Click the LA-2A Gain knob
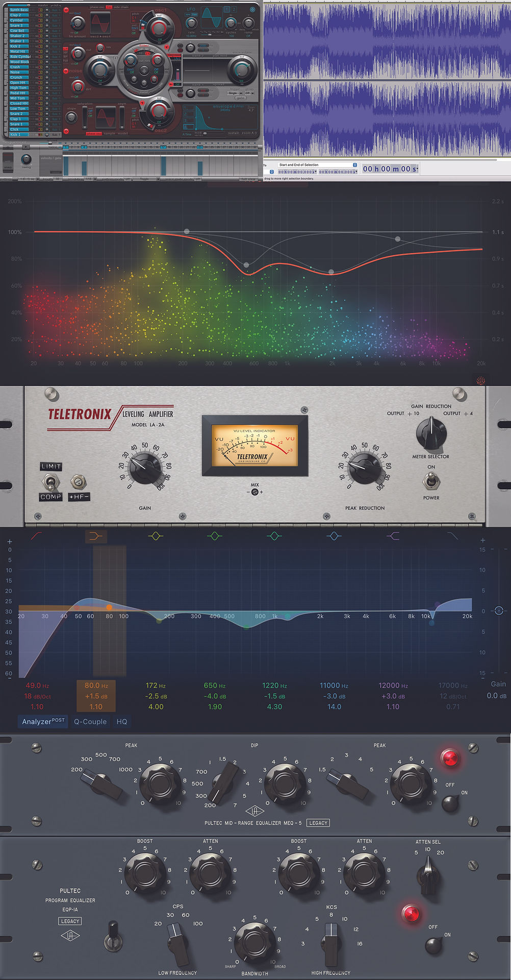This screenshot has width=511, height=980. pyautogui.click(x=145, y=468)
